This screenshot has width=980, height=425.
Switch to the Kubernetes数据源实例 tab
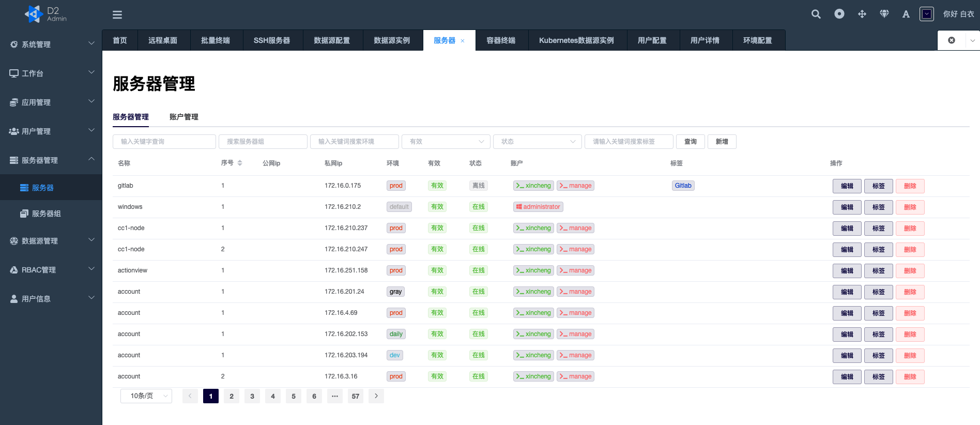click(x=576, y=40)
